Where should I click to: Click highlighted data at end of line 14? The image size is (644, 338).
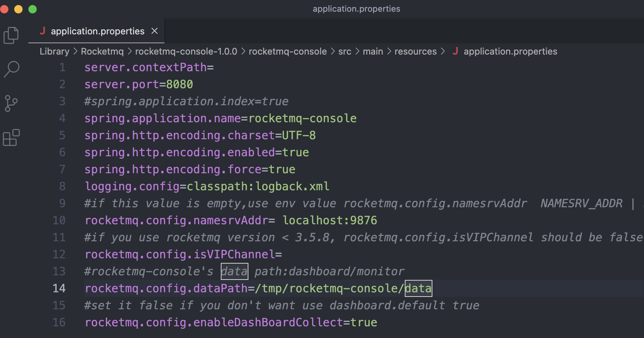418,288
